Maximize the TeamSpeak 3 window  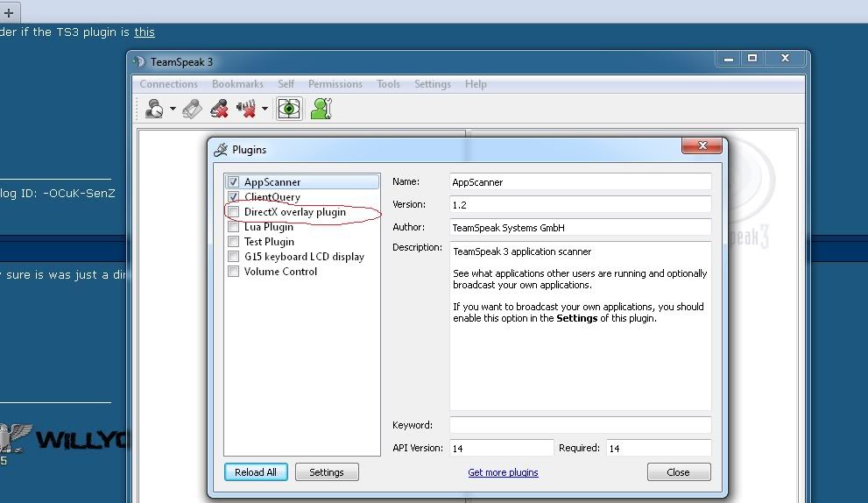[x=752, y=58]
